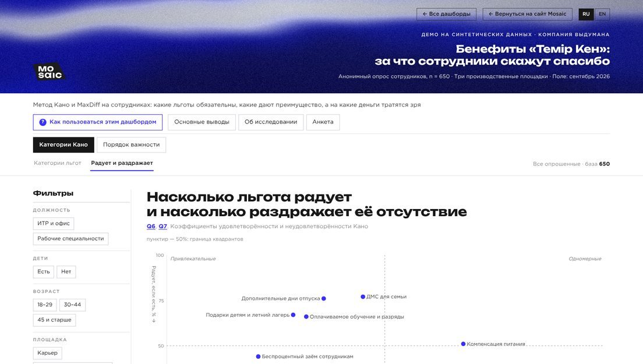This screenshot has height=364, width=643.
Task: Click the '75' y-axis tick label
Action: point(161,301)
